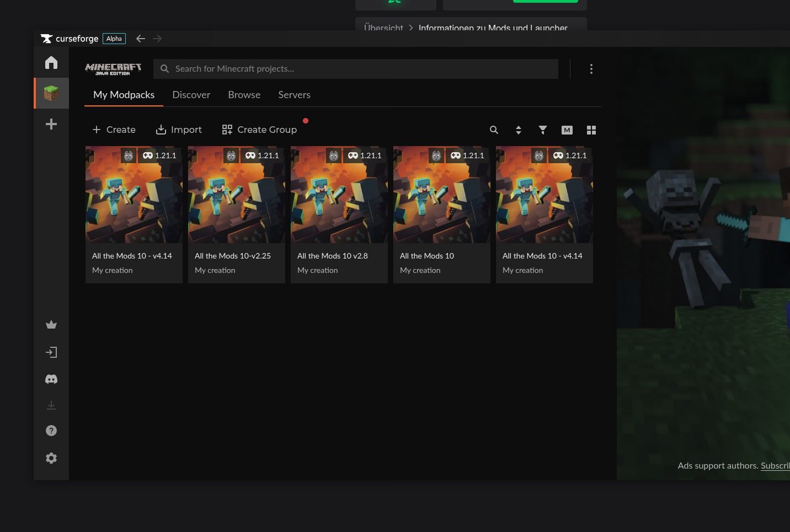Open app Settings with the gear icon
This screenshot has height=532, width=790.
(x=51, y=458)
